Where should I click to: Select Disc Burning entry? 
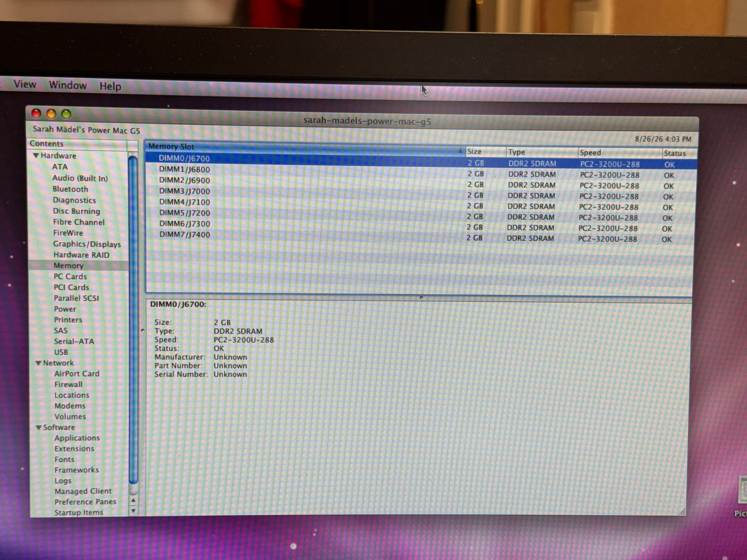(77, 211)
